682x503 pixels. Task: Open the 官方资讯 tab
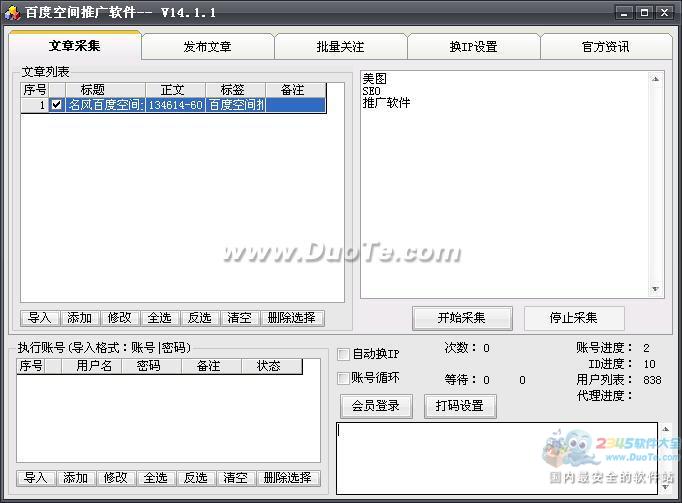(606, 47)
